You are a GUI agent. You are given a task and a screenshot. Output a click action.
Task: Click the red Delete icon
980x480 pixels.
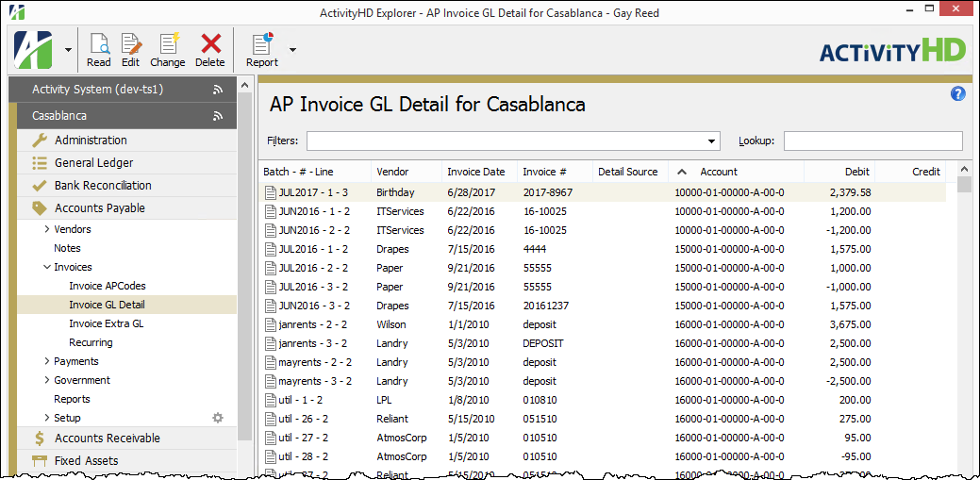tap(210, 44)
